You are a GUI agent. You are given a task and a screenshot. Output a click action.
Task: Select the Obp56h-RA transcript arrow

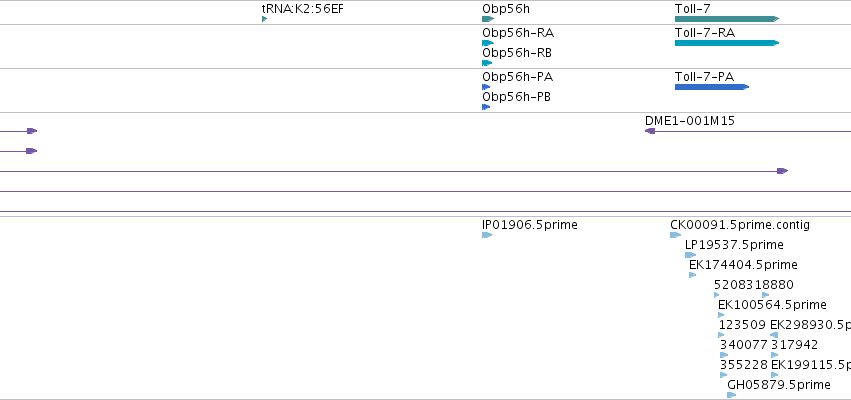tap(488, 43)
